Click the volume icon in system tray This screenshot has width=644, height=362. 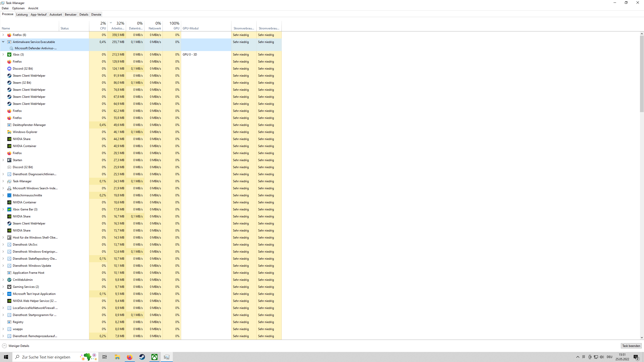602,357
